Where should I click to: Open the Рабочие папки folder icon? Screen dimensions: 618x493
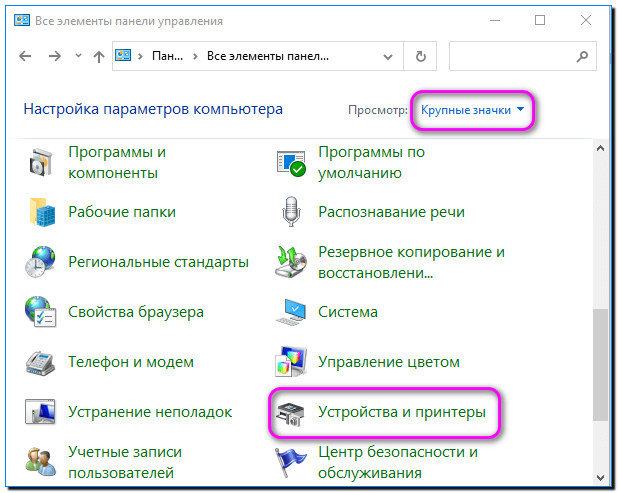(x=42, y=212)
